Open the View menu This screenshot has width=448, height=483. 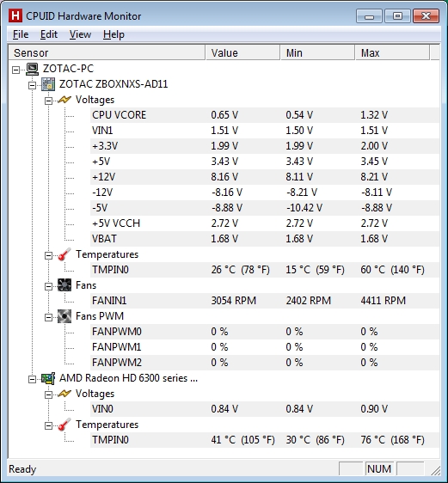point(80,34)
